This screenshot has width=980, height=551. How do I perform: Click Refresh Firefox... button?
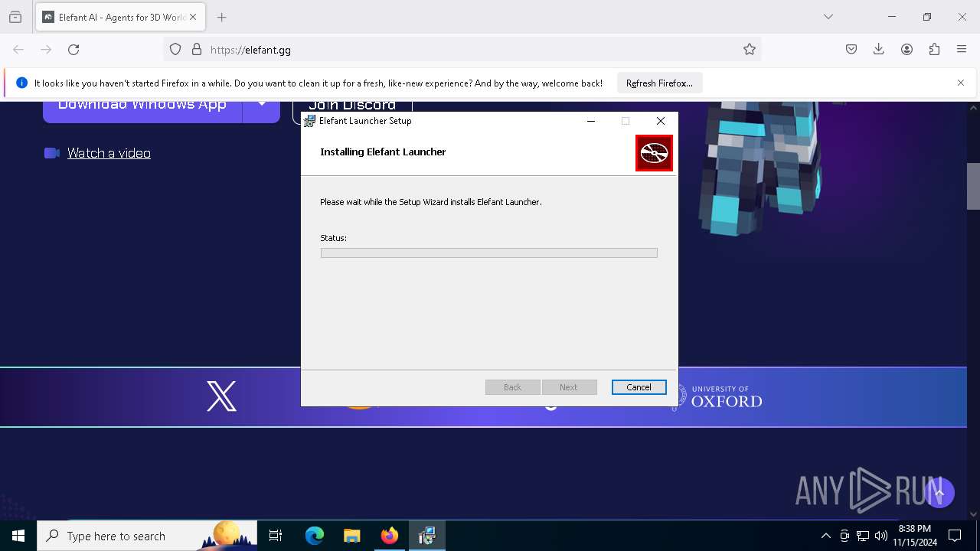click(659, 83)
